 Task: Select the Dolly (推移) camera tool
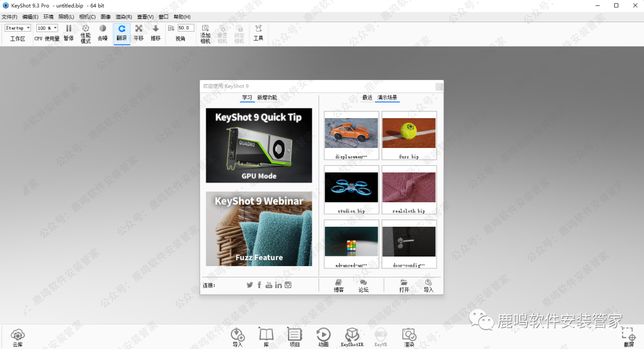(x=156, y=32)
